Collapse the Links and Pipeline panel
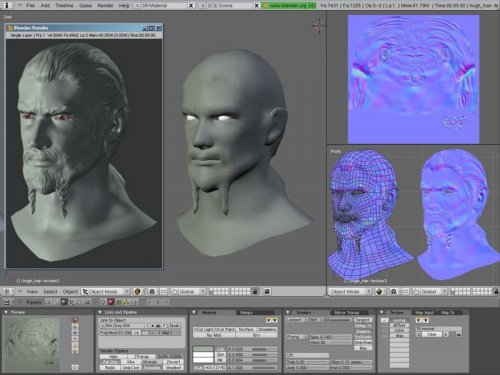 (x=100, y=312)
